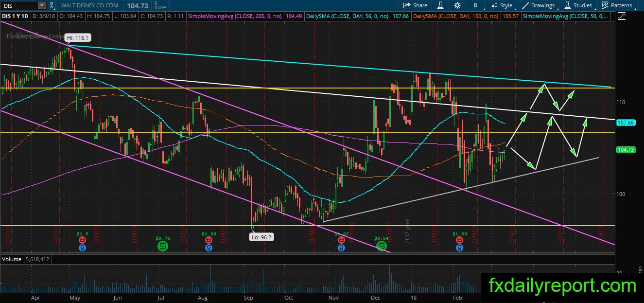Open the Studies menu
Viewport: 644px width, 303px height.
click(578, 5)
